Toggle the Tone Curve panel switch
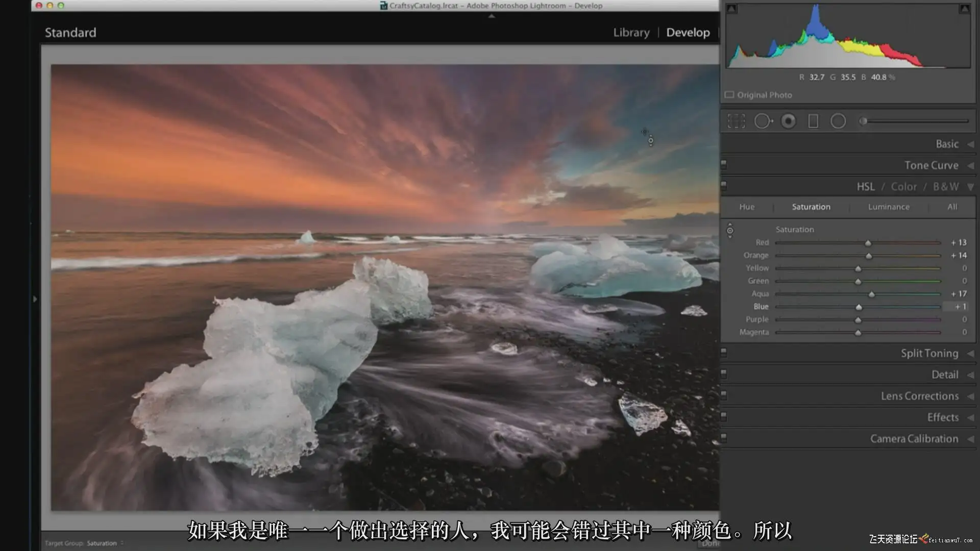 point(723,164)
